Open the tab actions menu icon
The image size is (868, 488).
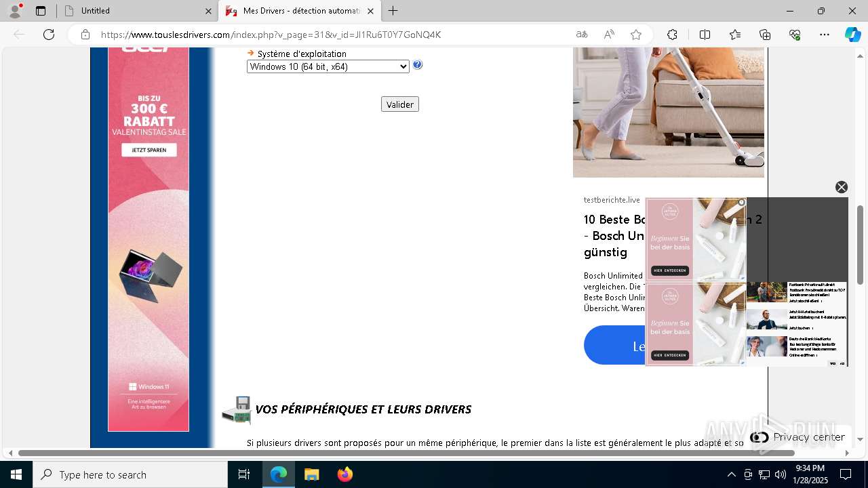tap(41, 11)
